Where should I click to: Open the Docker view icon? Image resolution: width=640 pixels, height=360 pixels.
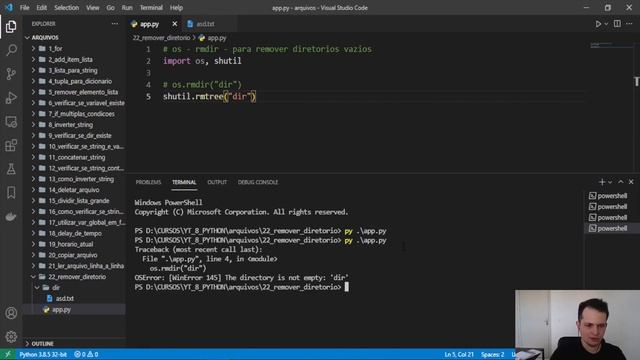(11, 216)
